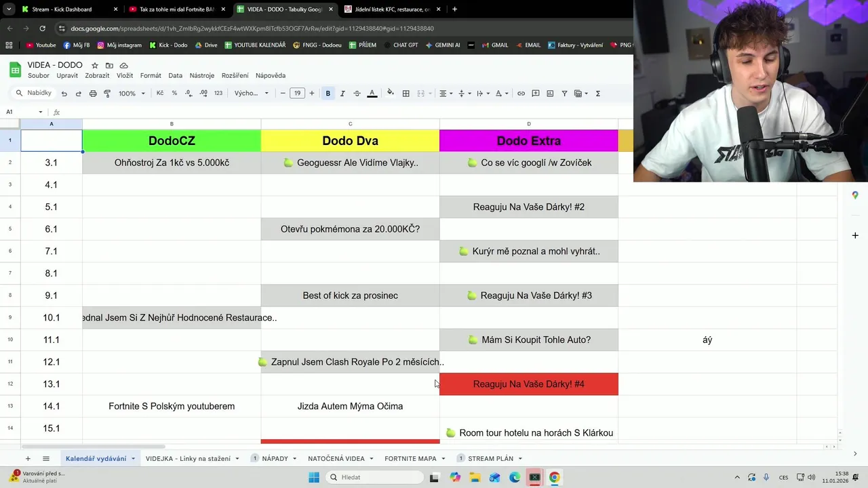Open Chrome apps grid in bookmarks bar
Image resolution: width=868 pixels, height=488 pixels.
[x=9, y=45]
